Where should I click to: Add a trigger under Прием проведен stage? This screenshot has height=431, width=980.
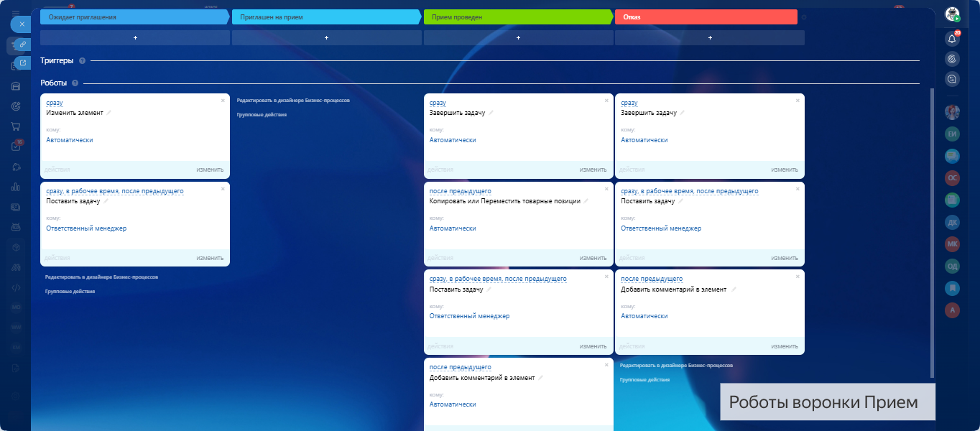(518, 37)
